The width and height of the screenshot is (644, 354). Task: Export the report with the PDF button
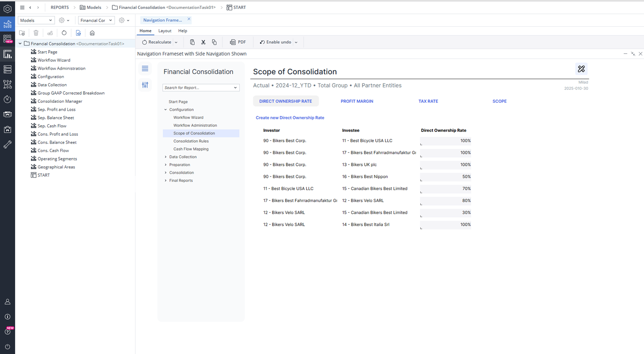[x=238, y=42]
